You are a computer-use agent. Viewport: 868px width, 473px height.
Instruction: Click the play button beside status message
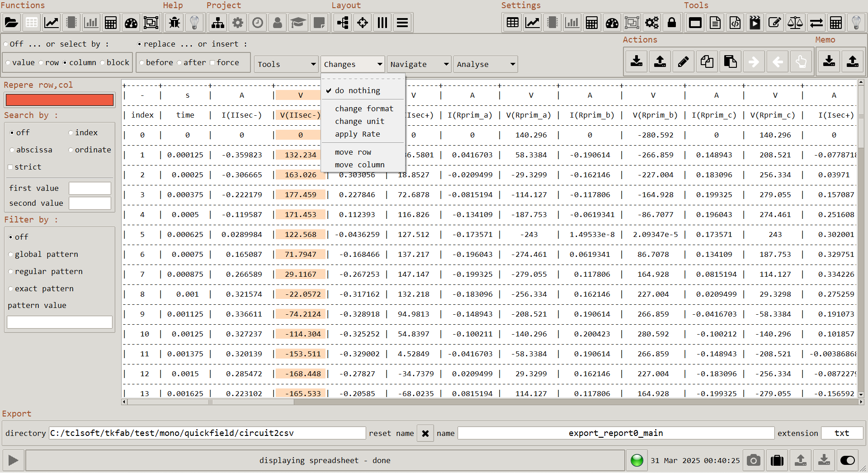13,460
